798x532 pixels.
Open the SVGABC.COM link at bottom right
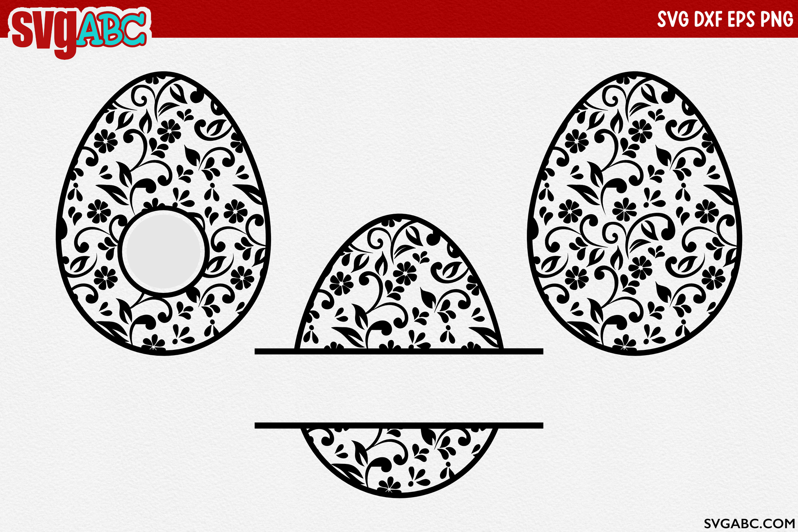click(749, 523)
